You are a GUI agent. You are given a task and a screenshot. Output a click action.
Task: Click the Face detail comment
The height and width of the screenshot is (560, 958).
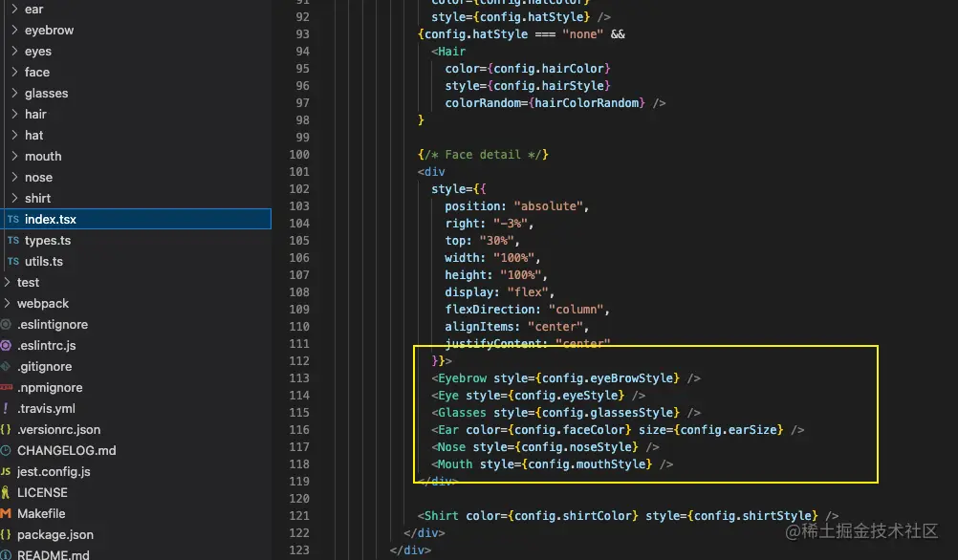click(483, 155)
